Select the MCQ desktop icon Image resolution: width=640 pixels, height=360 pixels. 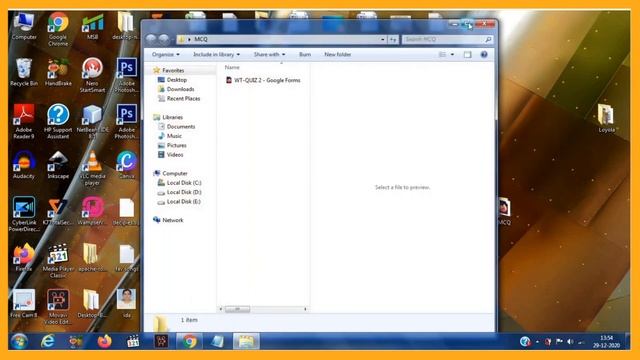pyautogui.click(x=504, y=211)
